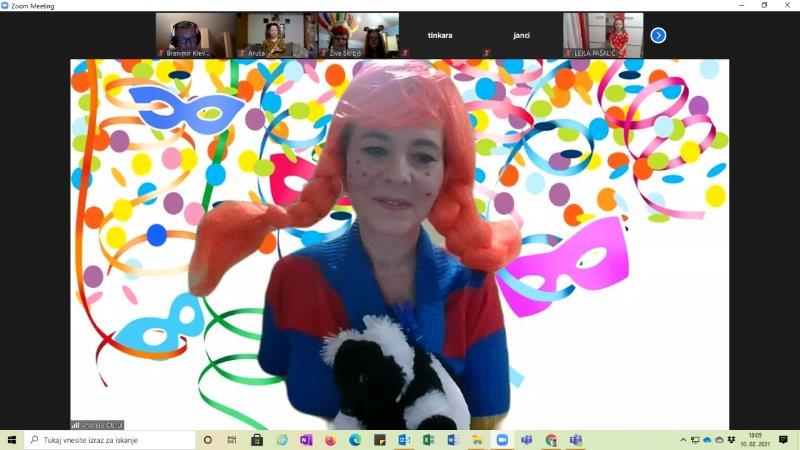800x450 pixels.
Task: Select the janci participant tile
Action: coord(521,35)
